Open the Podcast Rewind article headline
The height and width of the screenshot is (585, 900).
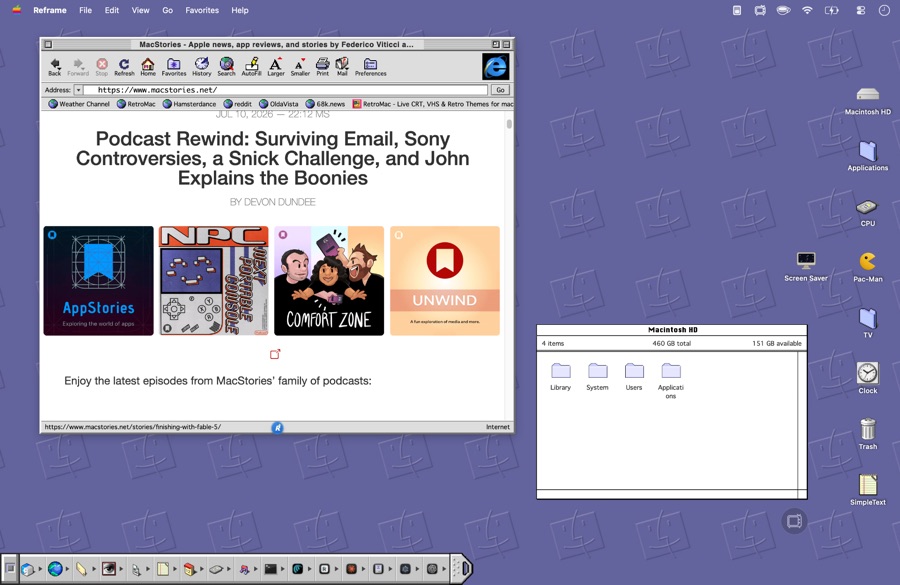point(273,158)
